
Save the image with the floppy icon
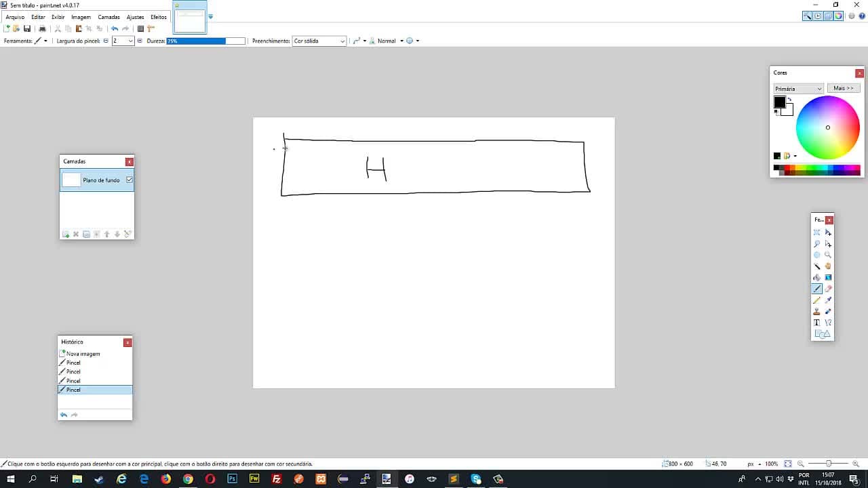click(27, 28)
